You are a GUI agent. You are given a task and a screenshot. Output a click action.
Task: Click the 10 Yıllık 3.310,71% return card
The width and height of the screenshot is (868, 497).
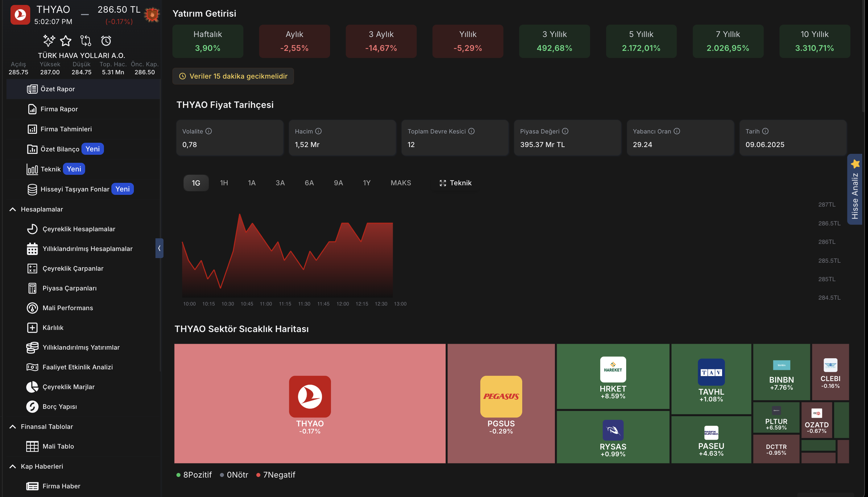coord(815,41)
